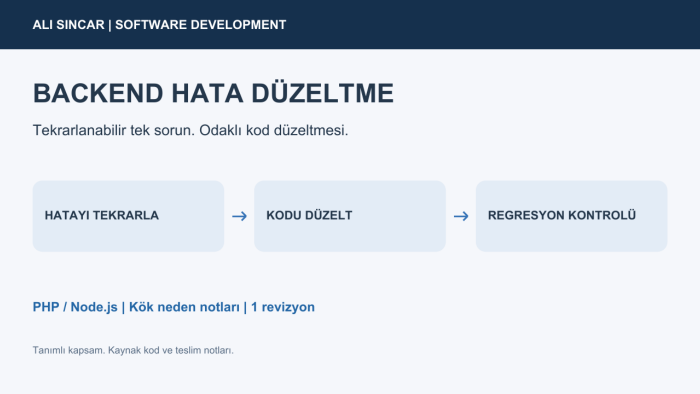Click the BACKEND HATA DÜZELTME heading

pyautogui.click(x=213, y=93)
